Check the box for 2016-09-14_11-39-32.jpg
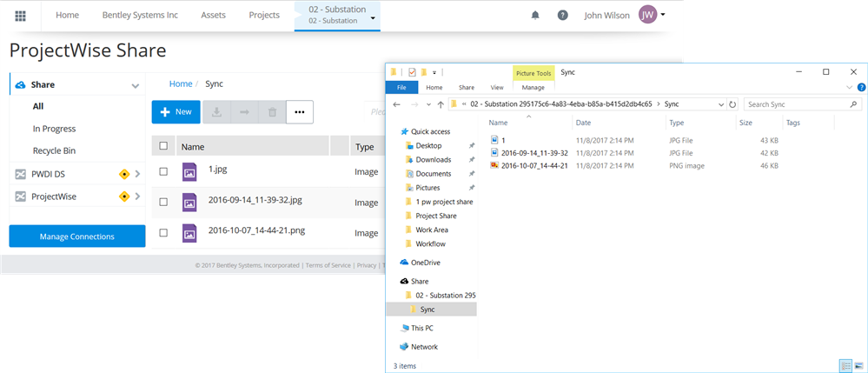Screen dimensions: 868x373 coord(163,203)
